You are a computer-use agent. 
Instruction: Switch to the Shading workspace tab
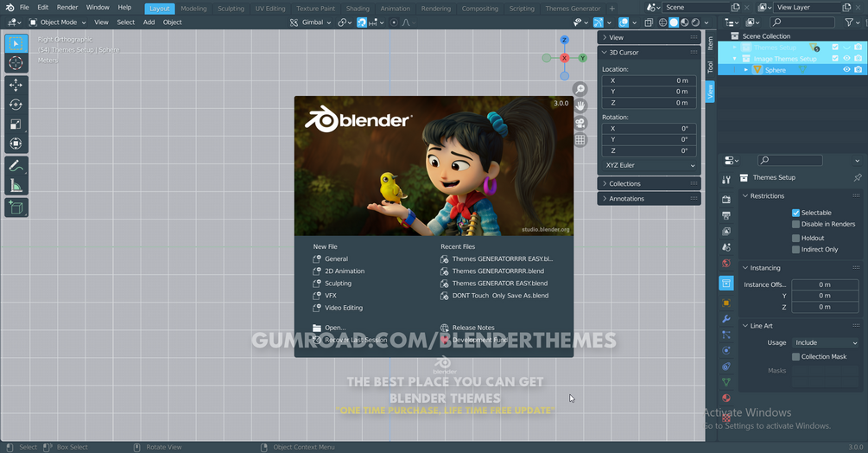tap(358, 9)
